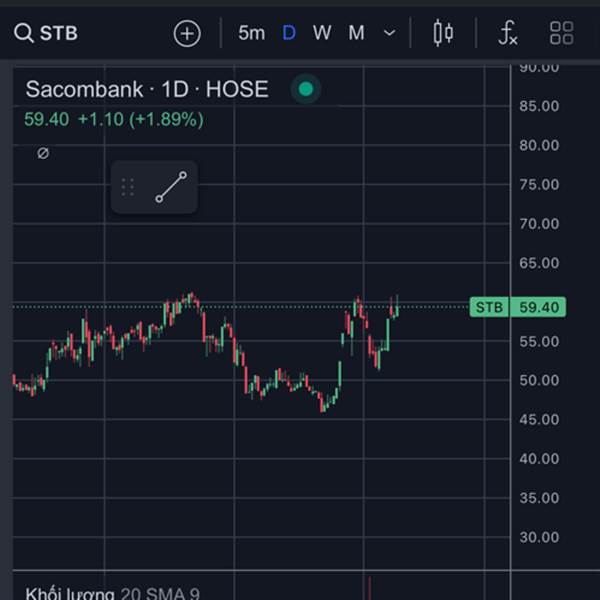Click the 40.00 price axis label

tap(539, 459)
